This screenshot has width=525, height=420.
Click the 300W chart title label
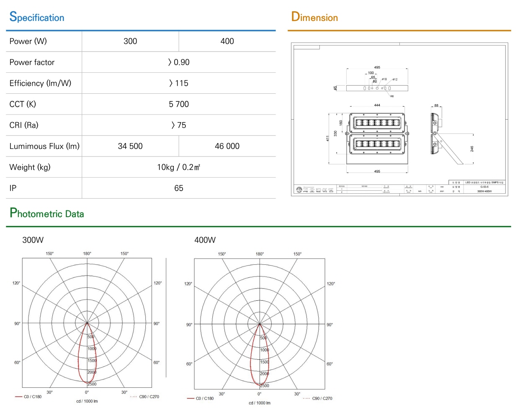[33, 240]
